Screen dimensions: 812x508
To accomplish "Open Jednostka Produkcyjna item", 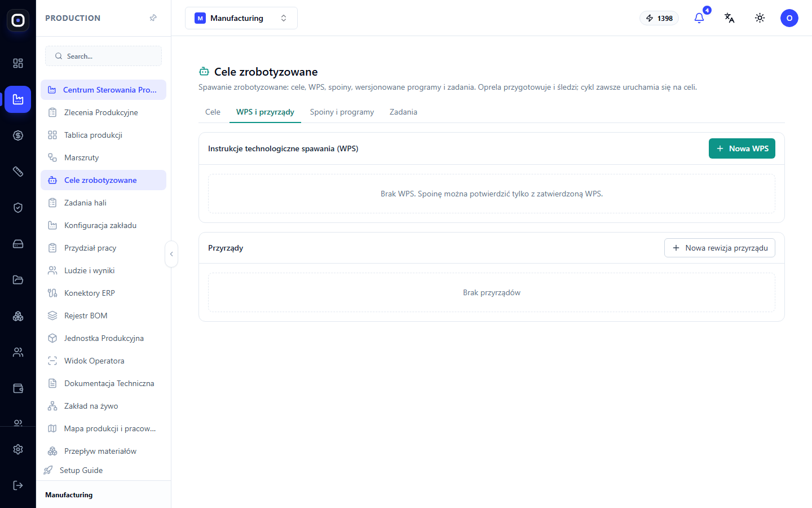I will point(103,338).
